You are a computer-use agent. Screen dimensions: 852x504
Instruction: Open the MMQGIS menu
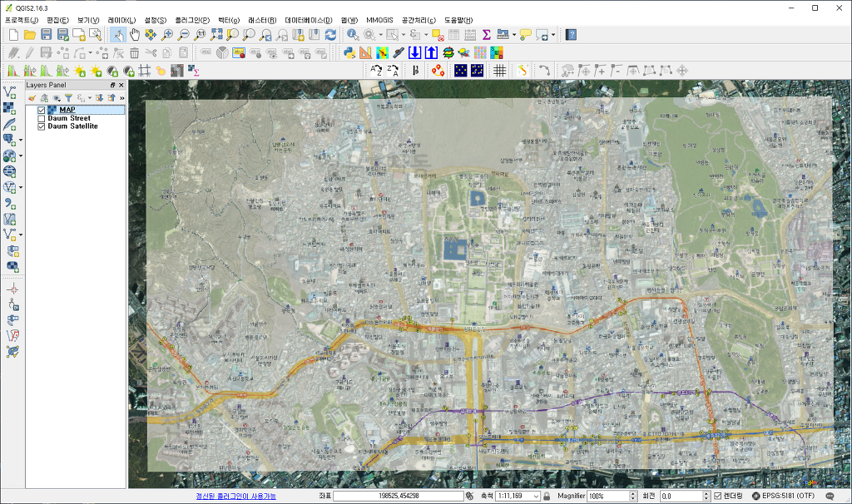pyautogui.click(x=379, y=19)
